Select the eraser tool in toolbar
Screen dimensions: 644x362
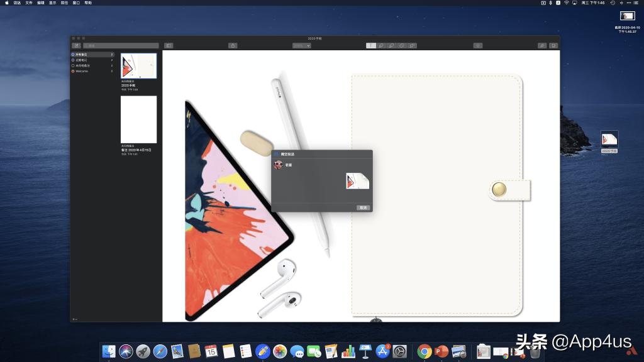(x=402, y=45)
